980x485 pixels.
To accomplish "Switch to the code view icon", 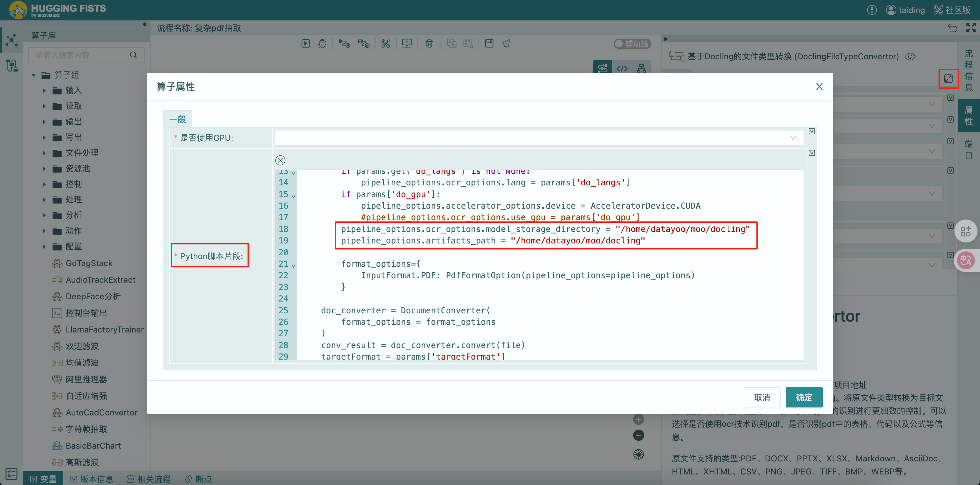I will pos(622,69).
